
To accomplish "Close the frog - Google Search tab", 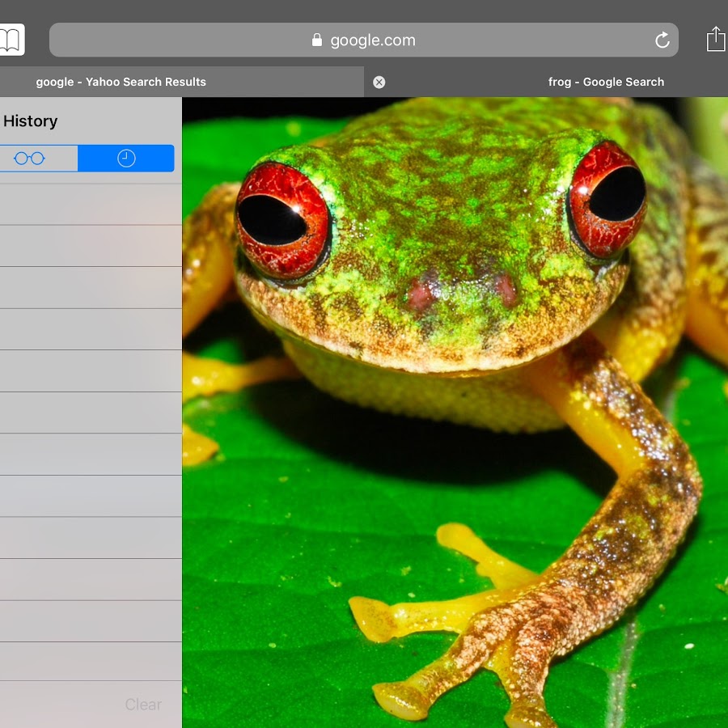I will point(379,83).
